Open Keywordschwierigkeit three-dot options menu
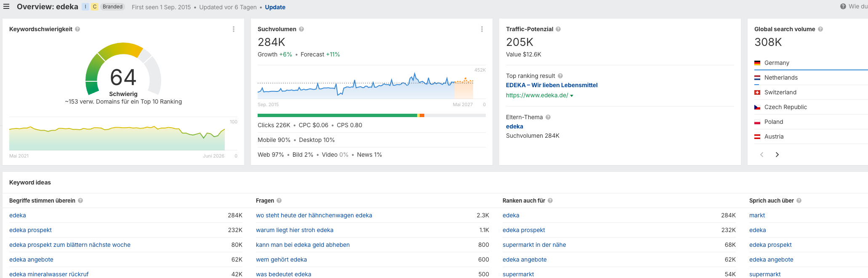868x278 pixels. [234, 29]
